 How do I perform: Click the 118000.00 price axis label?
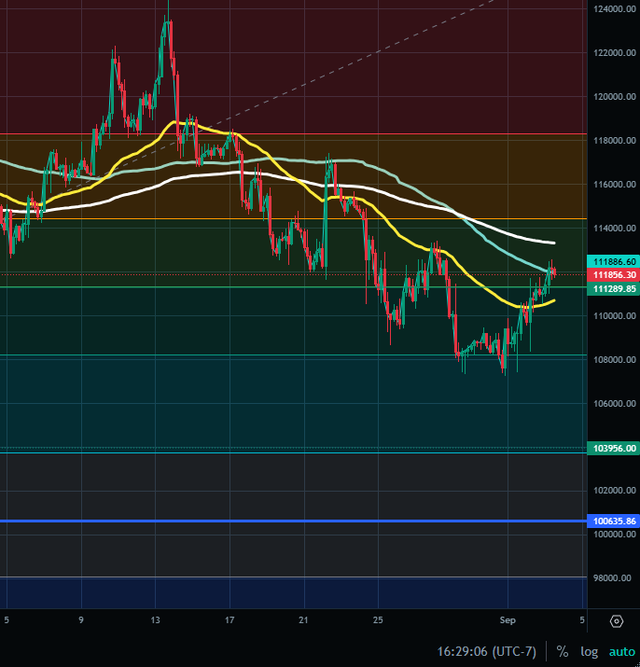click(614, 140)
